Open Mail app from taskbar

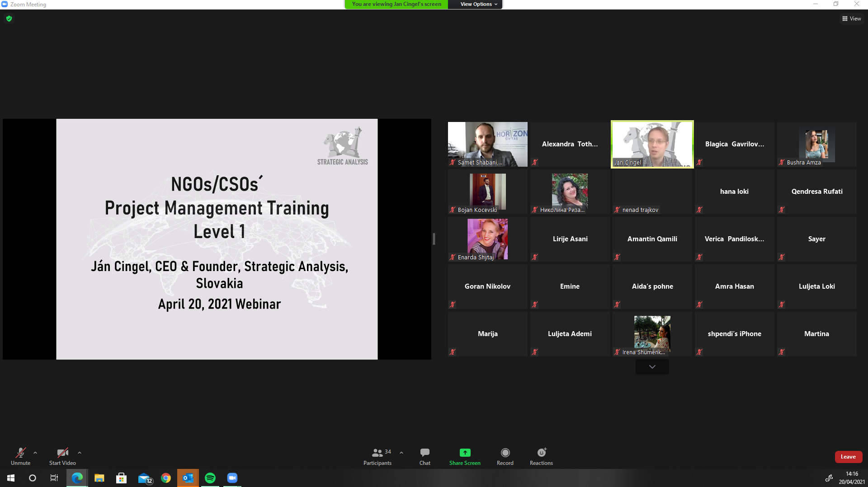(145, 478)
